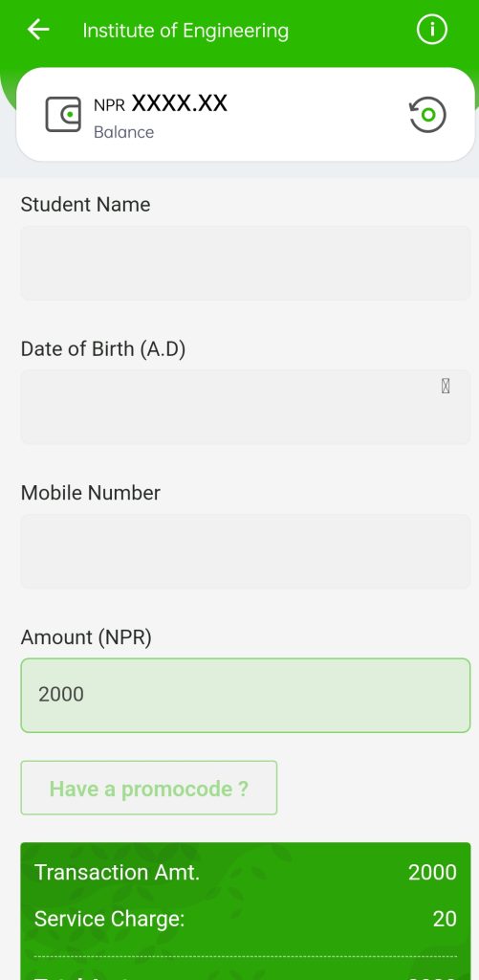Screen dimensions: 479x980
Task: Click the 'Amount (NPR)' field label
Action: pos(86,637)
